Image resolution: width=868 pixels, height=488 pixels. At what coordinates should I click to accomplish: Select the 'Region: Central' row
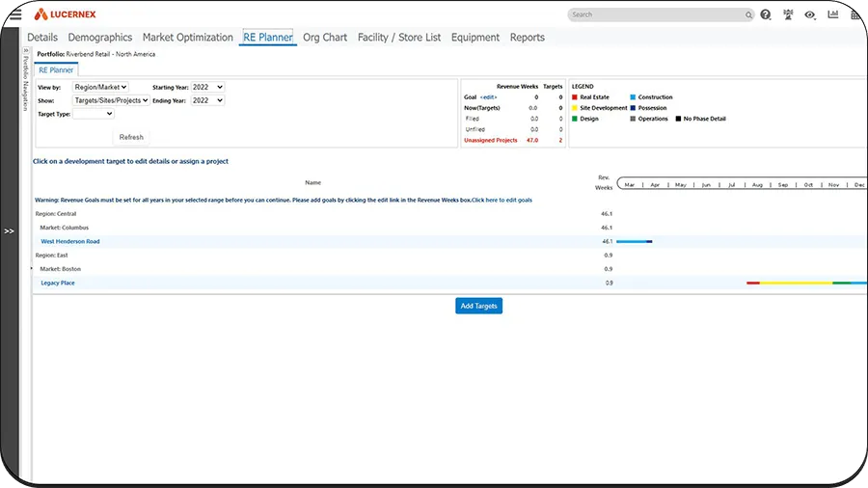pyautogui.click(x=56, y=214)
